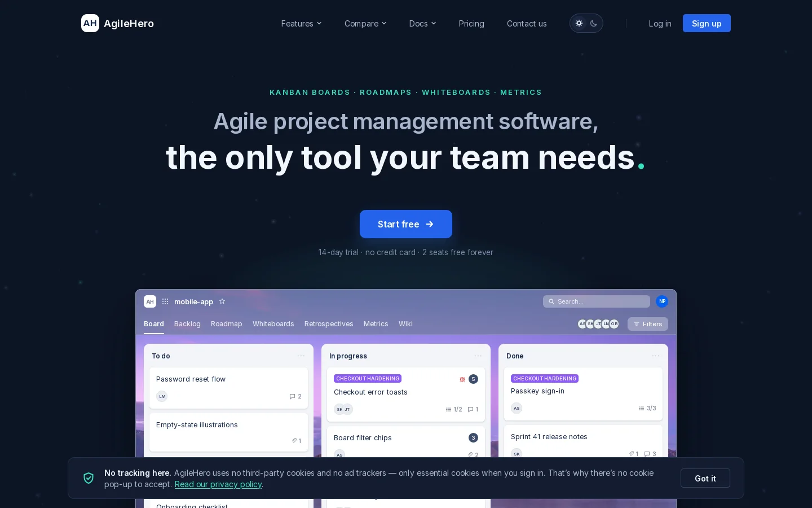Image resolution: width=812 pixels, height=508 pixels.
Task: Click the comment icon on Password reset flow
Action: coord(292,396)
